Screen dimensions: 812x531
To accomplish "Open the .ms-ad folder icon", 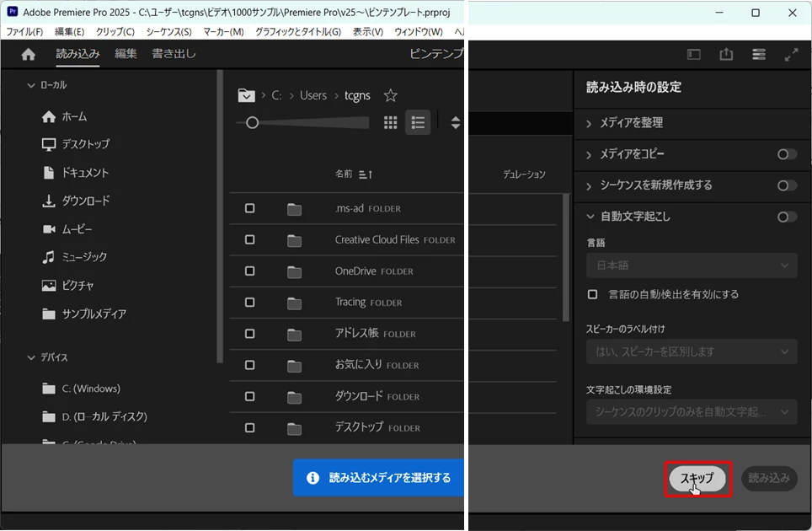I will pos(294,209).
